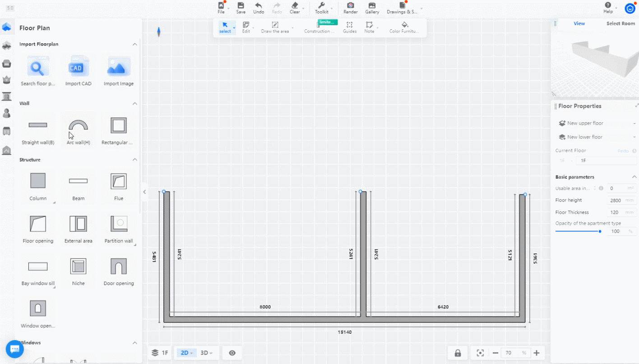Click the Save icon

click(x=241, y=8)
